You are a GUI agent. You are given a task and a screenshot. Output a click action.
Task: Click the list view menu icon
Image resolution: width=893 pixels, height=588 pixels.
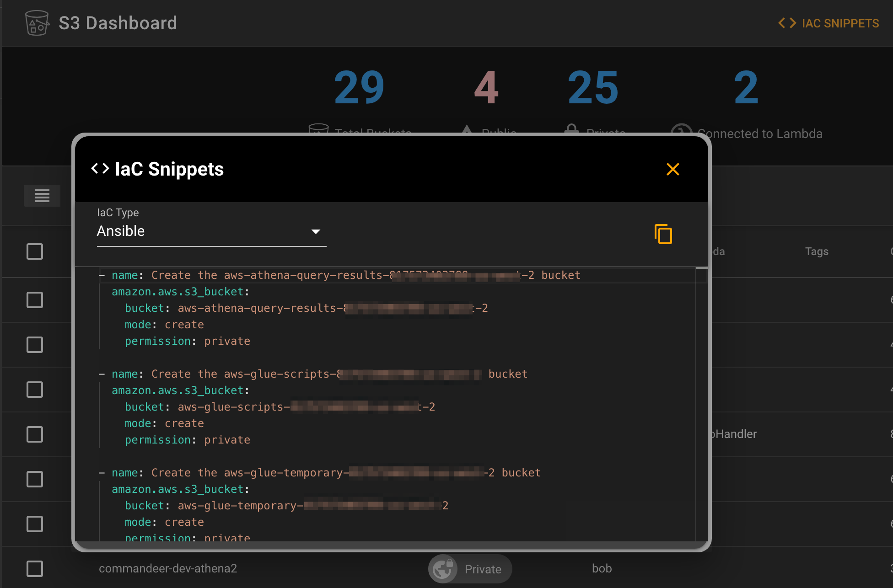click(42, 196)
